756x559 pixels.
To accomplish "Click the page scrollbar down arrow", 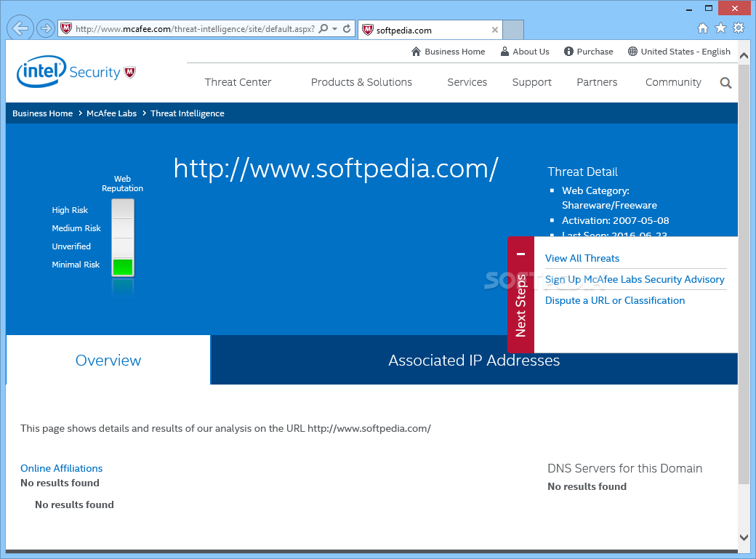I will 744,537.
